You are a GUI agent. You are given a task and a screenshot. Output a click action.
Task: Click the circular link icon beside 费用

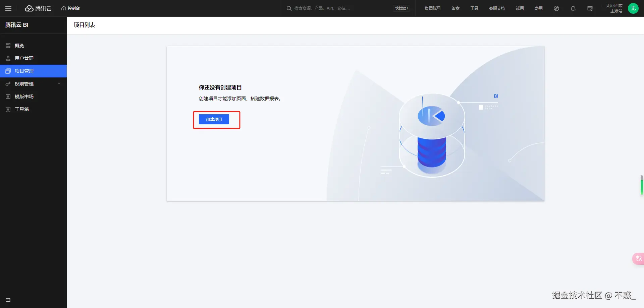[556, 8]
